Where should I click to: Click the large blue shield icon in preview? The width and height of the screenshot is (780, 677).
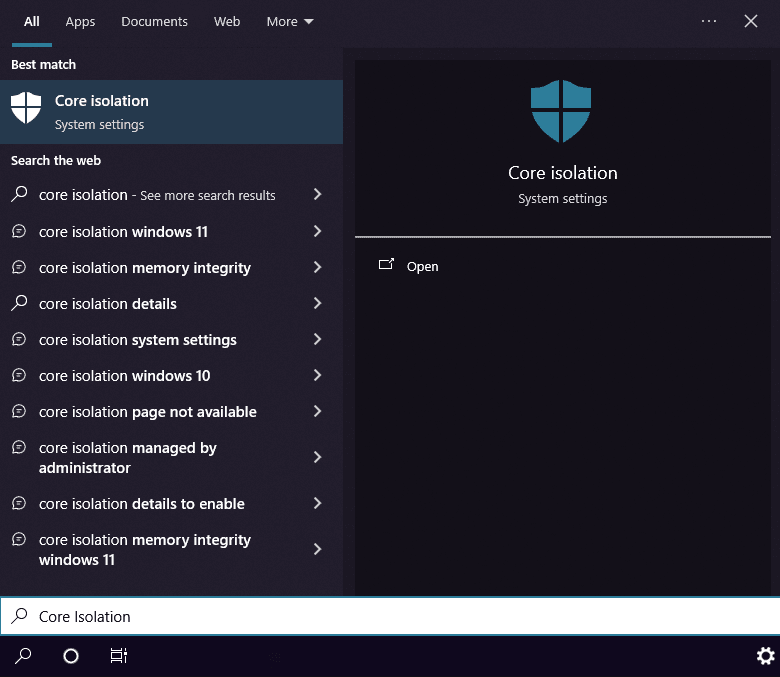pos(561,111)
